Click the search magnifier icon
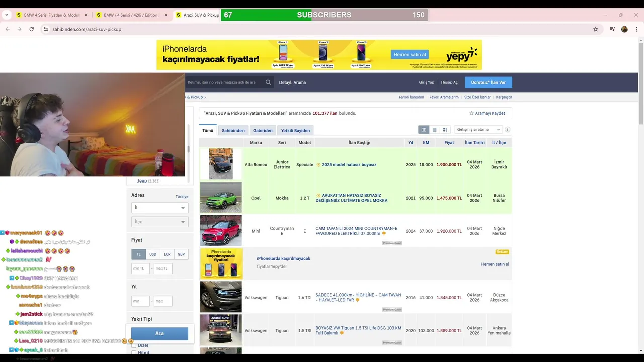644x362 pixels. 268,82
